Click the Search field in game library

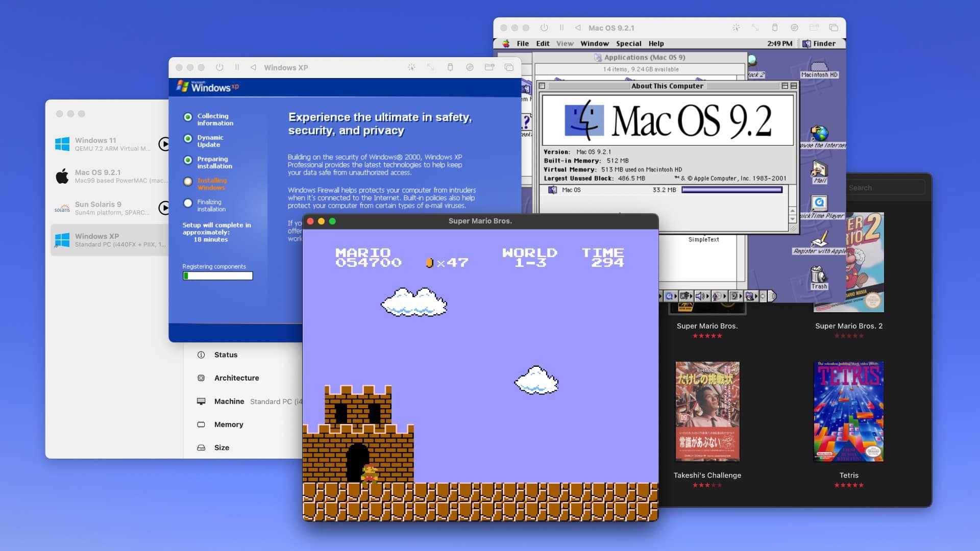pos(886,188)
